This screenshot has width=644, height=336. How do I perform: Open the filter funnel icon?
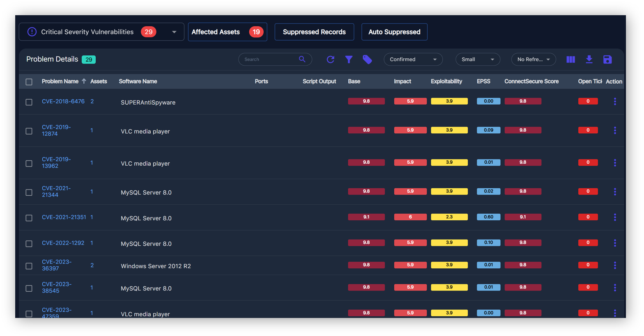click(x=349, y=59)
